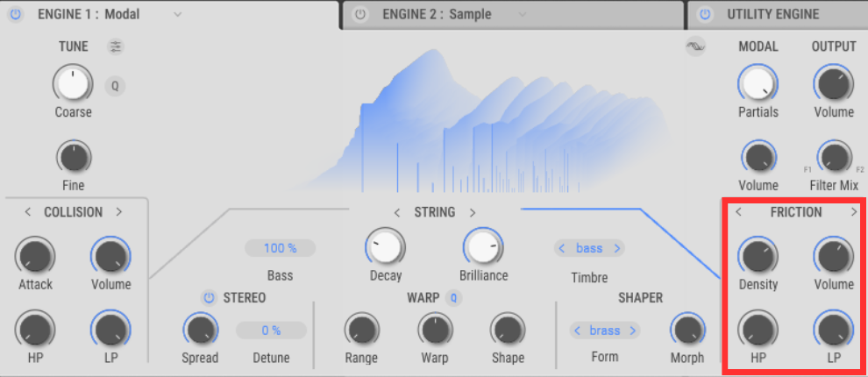The height and width of the screenshot is (377, 868).
Task: Toggle Engine 2 power button
Action: [x=360, y=14]
